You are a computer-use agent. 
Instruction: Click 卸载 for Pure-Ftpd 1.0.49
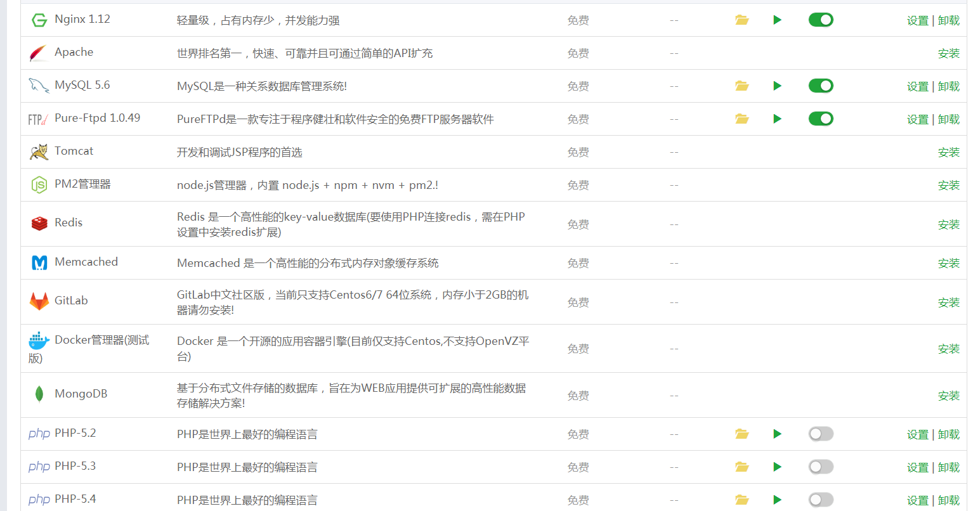pyautogui.click(x=949, y=120)
